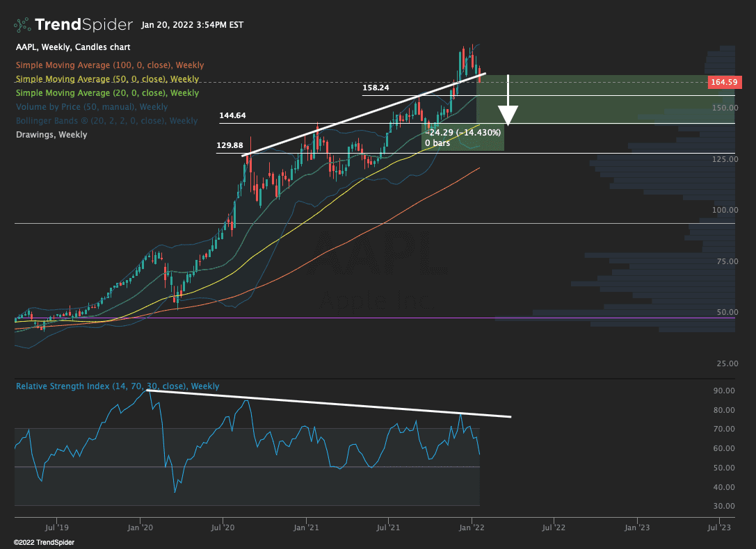The height and width of the screenshot is (549, 756).
Task: Click the ©2022 TrendSpider copyright text
Action: 44,542
